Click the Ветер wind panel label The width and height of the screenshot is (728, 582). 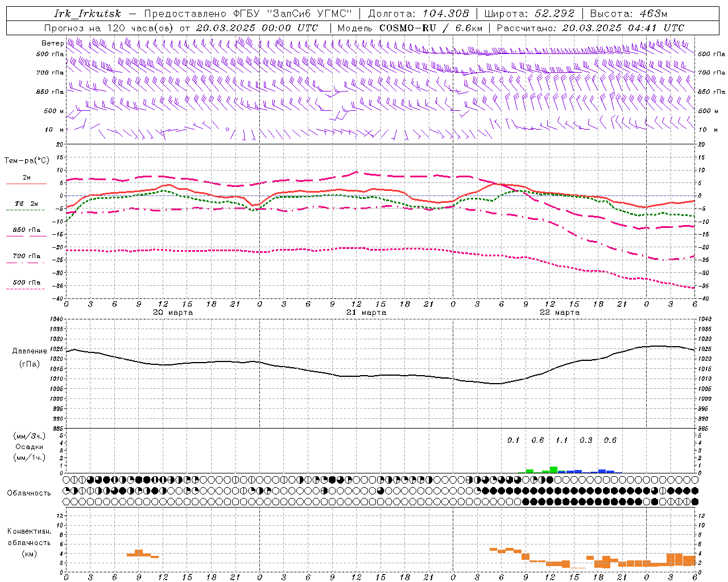pos(52,43)
